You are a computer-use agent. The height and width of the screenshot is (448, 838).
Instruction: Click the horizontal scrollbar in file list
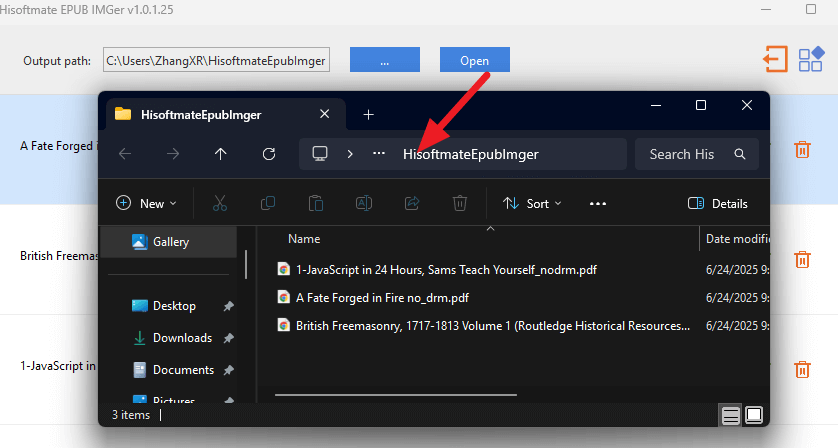pos(396,395)
